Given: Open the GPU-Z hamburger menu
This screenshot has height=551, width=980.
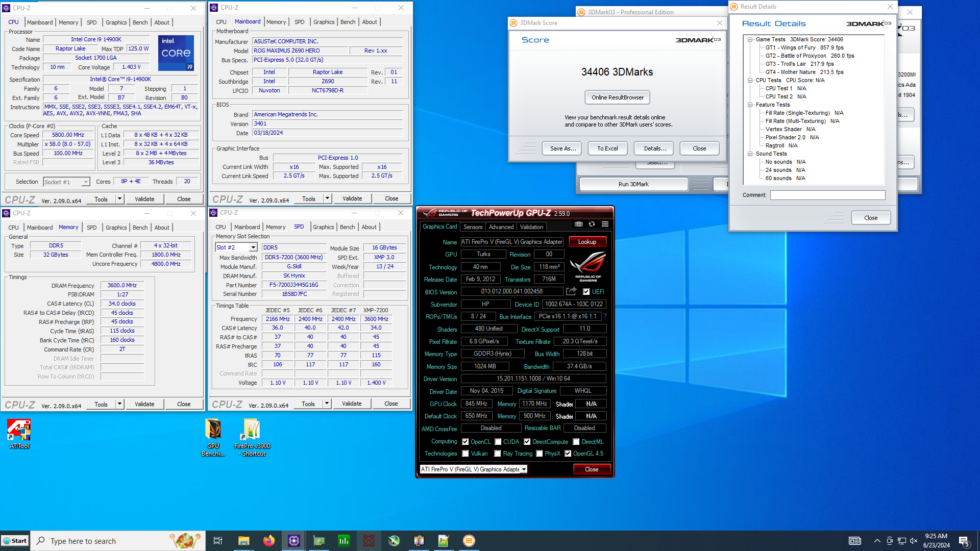Looking at the screenshot, I should (605, 224).
